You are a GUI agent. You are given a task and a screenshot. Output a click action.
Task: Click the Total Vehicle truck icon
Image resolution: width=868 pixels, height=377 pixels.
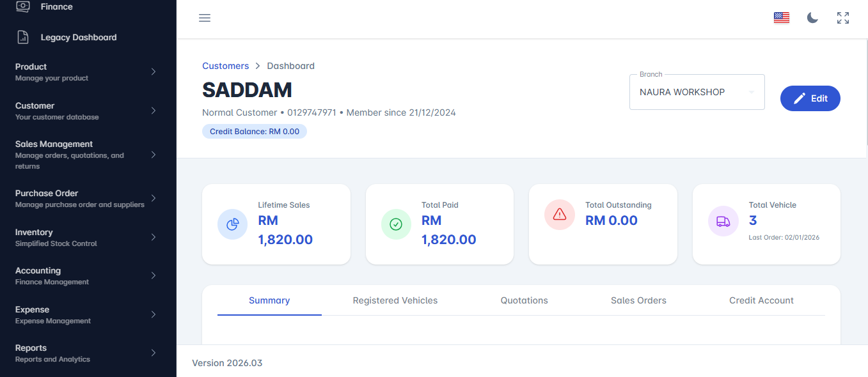(723, 221)
